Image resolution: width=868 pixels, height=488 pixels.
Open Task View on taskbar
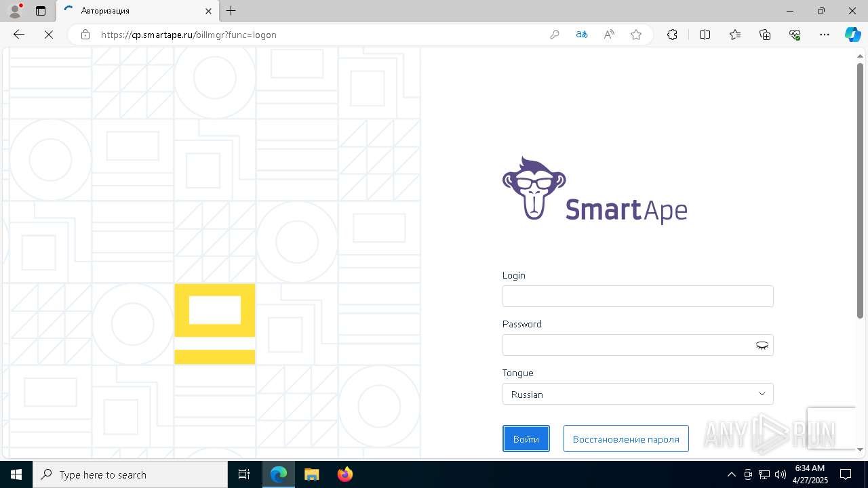(x=244, y=474)
